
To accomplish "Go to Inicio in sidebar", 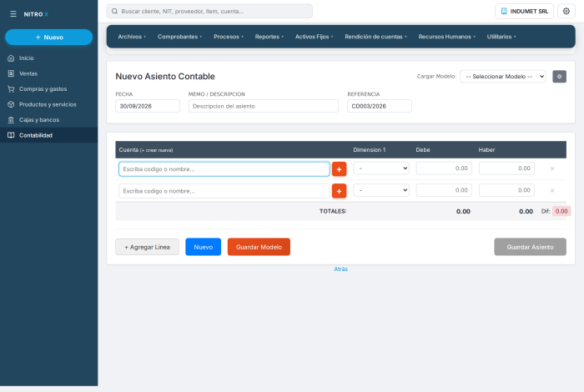I will pos(48,58).
